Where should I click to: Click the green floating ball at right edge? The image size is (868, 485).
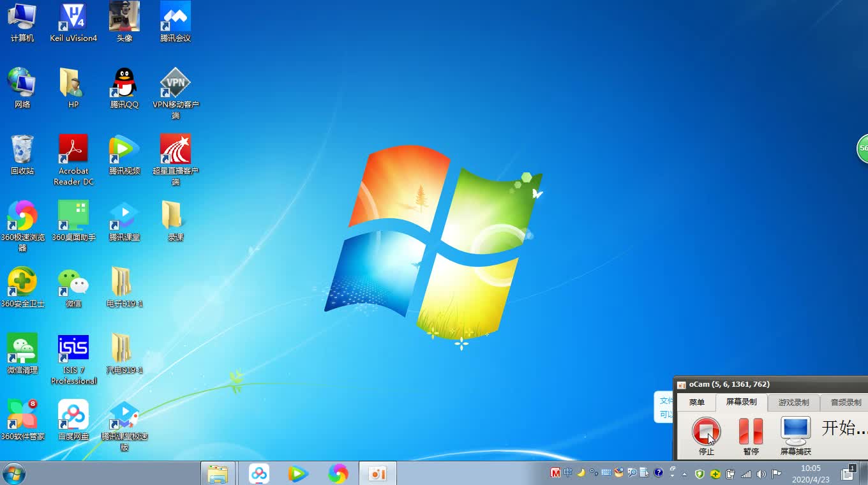click(862, 148)
